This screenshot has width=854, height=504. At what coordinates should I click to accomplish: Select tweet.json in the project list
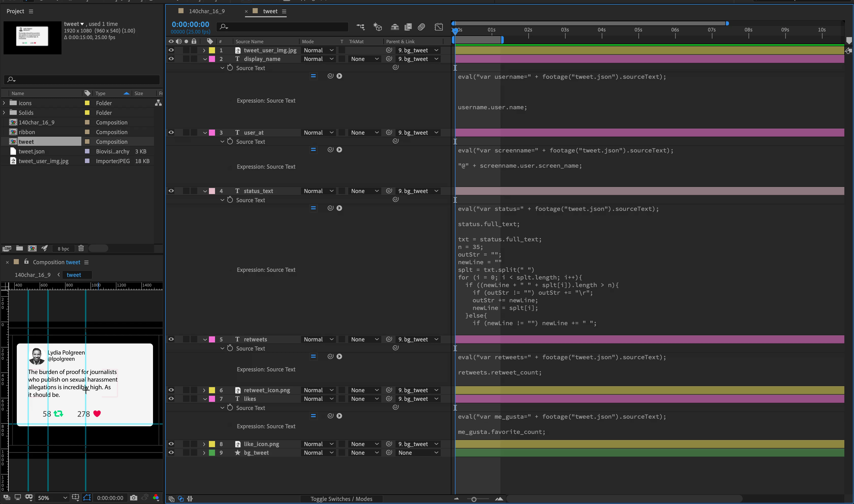[32, 151]
